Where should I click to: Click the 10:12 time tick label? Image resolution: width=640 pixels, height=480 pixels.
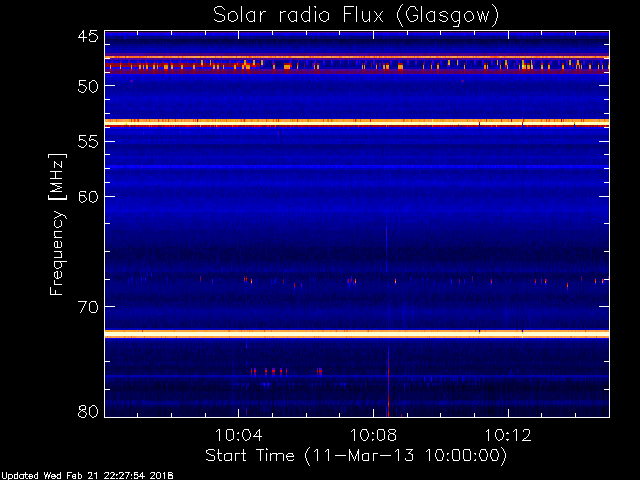[508, 436]
